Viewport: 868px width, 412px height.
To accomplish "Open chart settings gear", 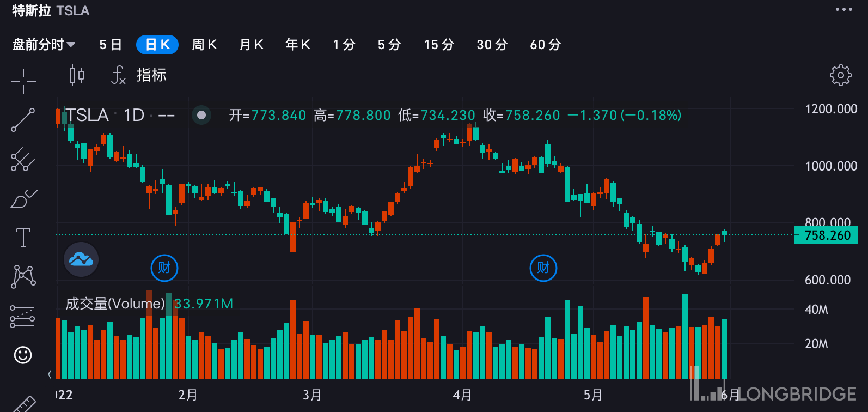I will click(840, 75).
